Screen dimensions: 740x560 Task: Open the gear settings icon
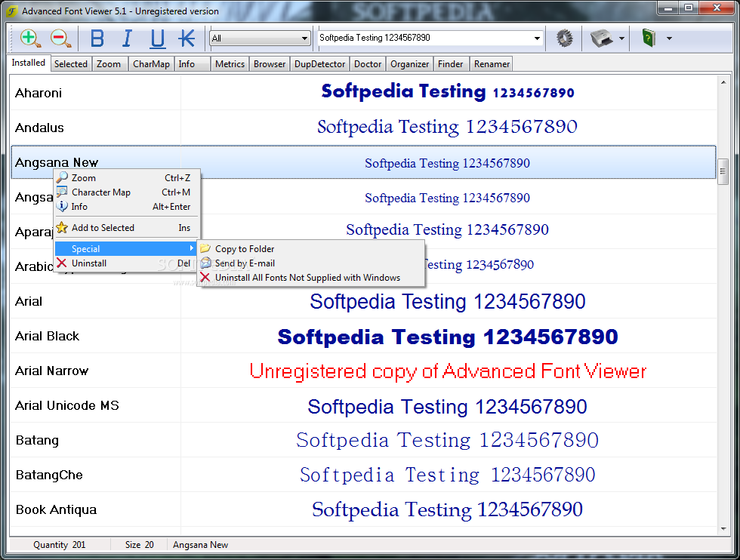pyautogui.click(x=565, y=38)
